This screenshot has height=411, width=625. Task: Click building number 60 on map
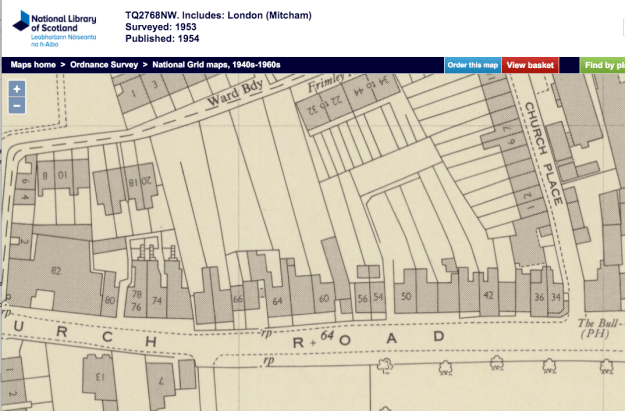point(324,299)
